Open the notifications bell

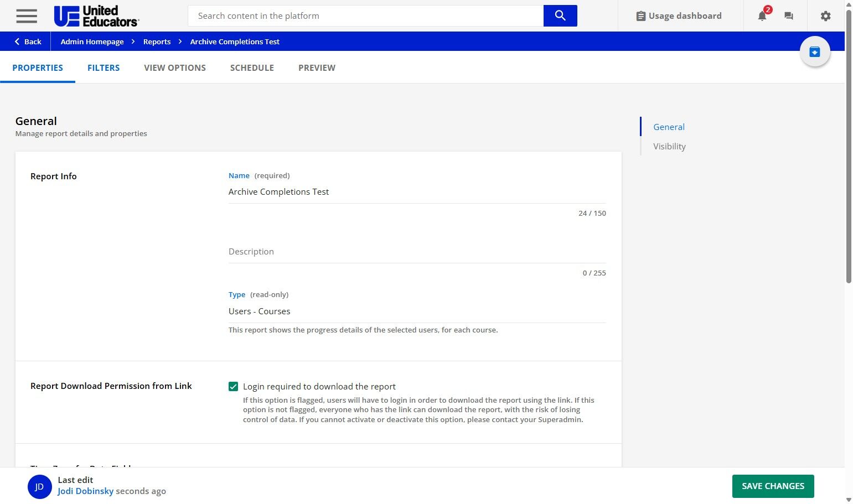tap(762, 16)
